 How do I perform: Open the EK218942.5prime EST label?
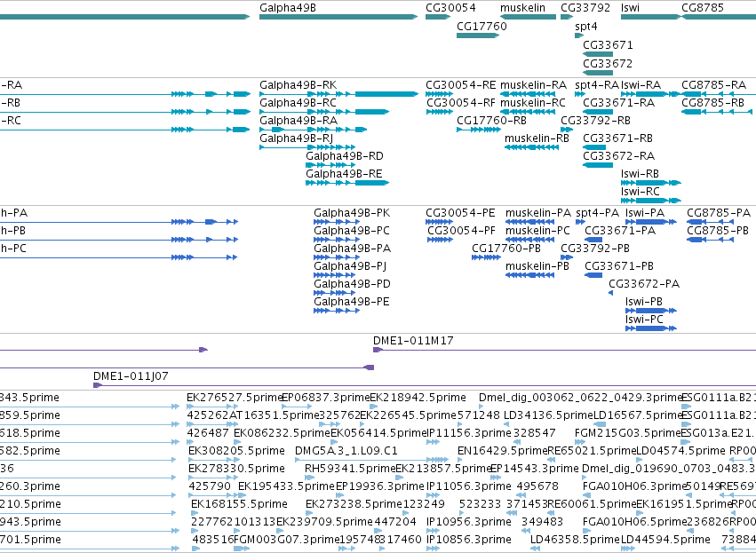[x=418, y=398]
